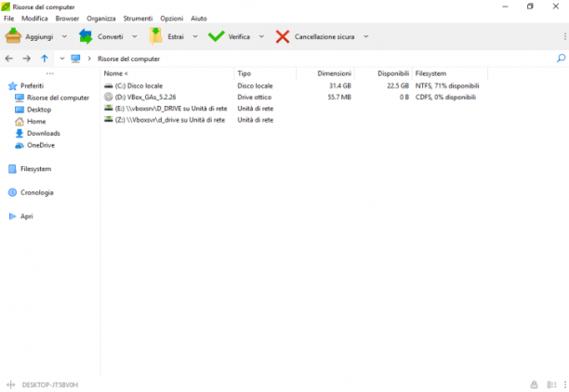Click the Filesystem icon in sidebar

pos(12,169)
